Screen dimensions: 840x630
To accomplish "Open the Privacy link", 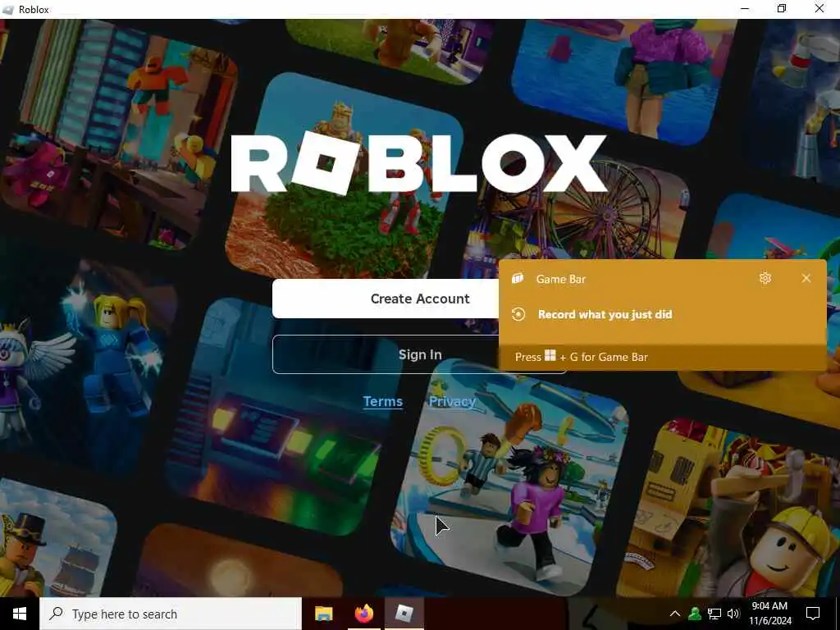I will (453, 401).
